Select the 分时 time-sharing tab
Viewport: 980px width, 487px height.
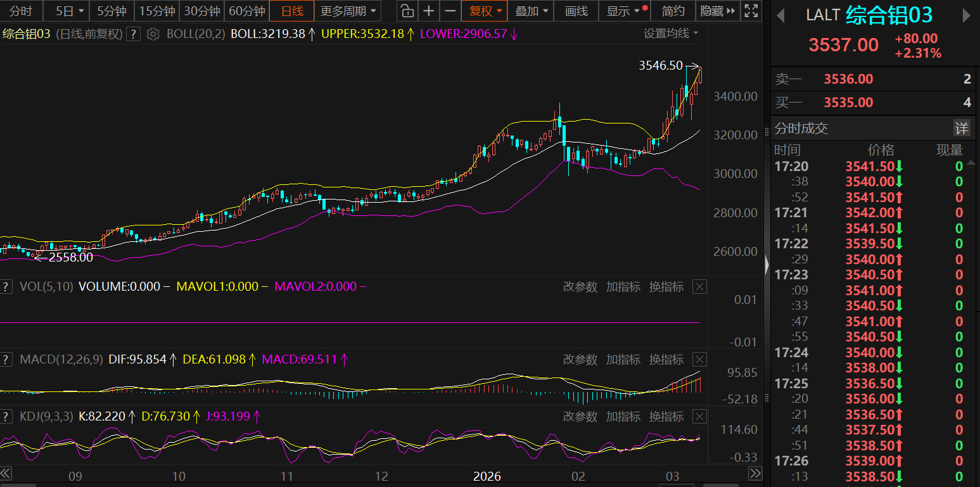[x=21, y=11]
